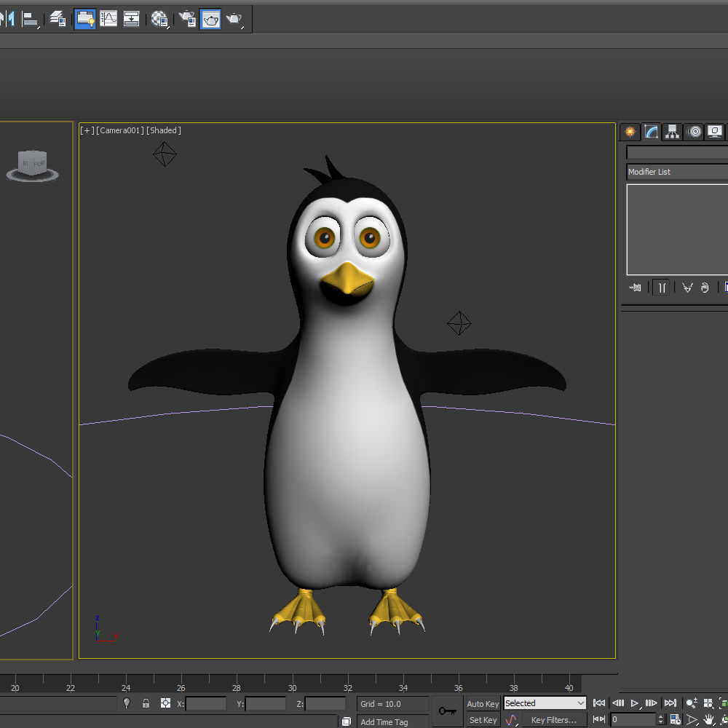This screenshot has height=728, width=728.
Task: Click Make Unique icon
Action: tap(687, 288)
